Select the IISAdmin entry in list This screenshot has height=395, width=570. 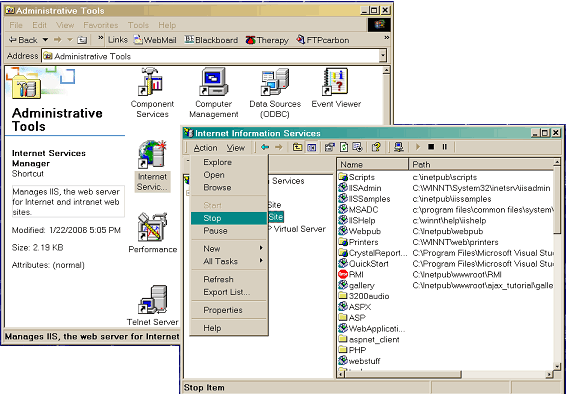click(446, 188)
